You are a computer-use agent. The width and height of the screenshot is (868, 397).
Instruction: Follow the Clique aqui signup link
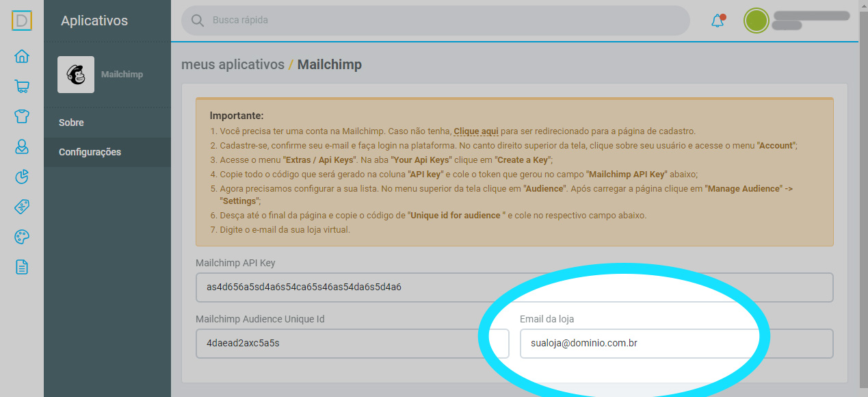(475, 131)
